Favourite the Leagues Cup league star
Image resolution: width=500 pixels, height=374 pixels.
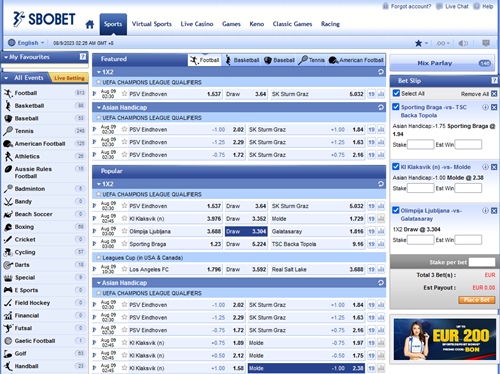(x=99, y=258)
